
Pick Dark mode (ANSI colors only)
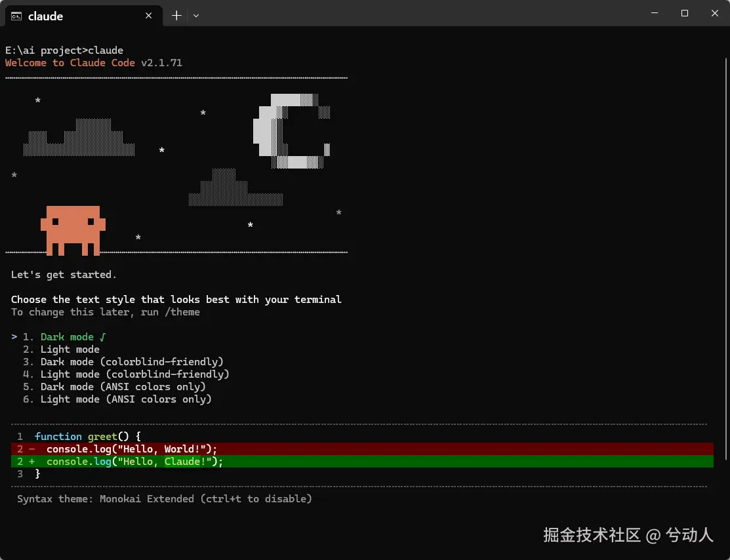tap(115, 387)
